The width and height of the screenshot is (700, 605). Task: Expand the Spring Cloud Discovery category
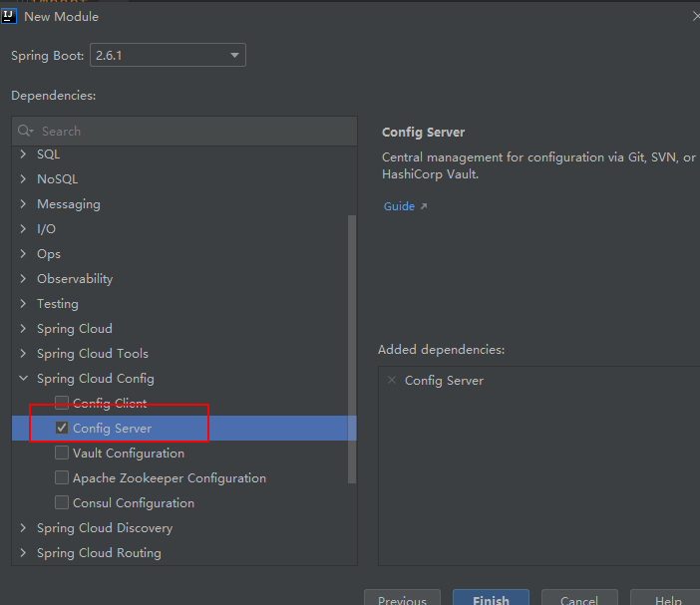tap(23, 528)
